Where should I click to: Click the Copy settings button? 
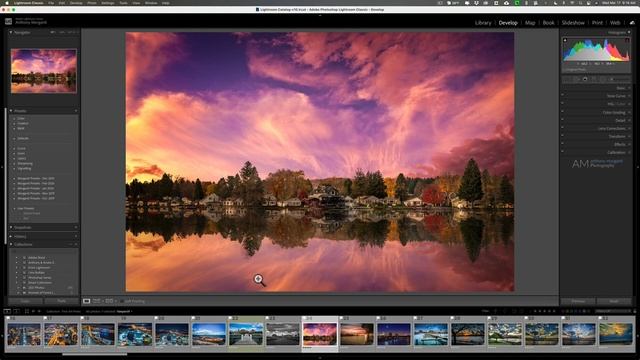pyautogui.click(x=25, y=301)
